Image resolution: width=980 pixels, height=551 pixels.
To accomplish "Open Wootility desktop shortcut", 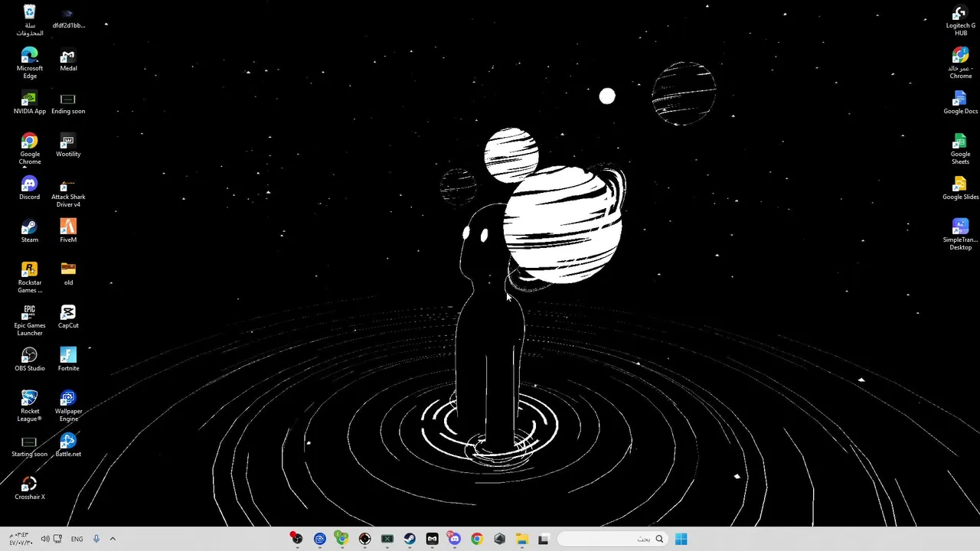I will (x=68, y=145).
